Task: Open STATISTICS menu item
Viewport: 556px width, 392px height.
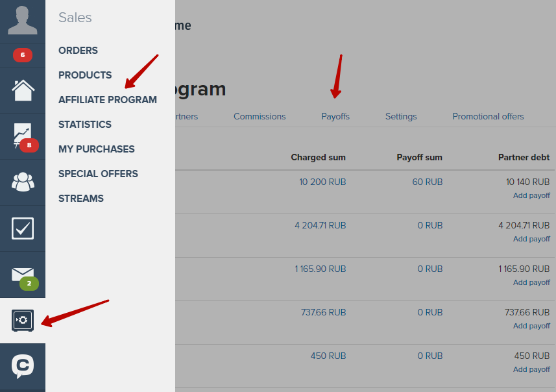Action: tap(85, 125)
